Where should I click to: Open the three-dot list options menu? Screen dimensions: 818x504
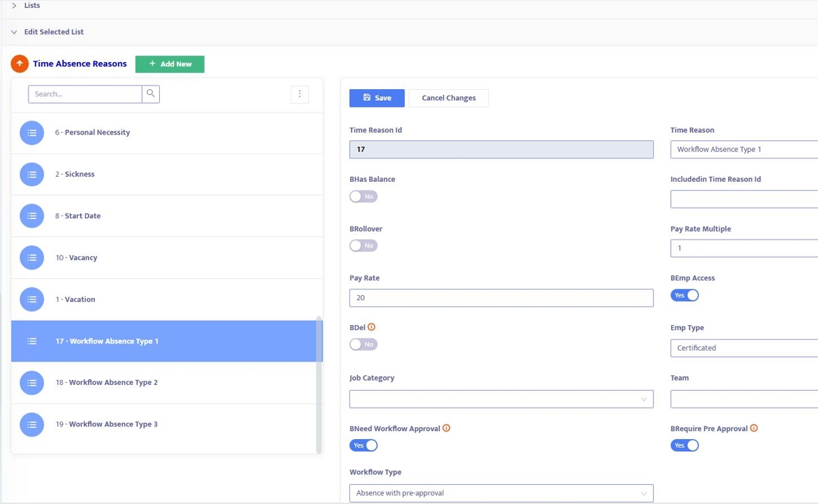point(299,93)
